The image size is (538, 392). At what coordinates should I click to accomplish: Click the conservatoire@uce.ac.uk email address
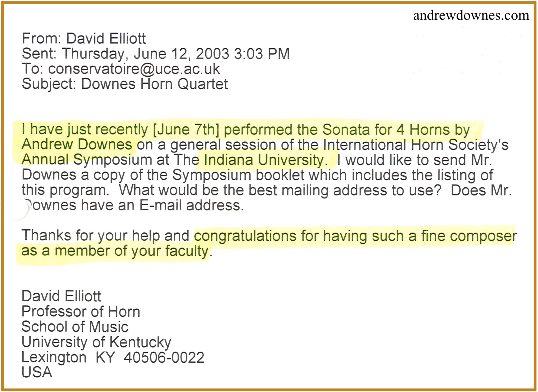(x=134, y=69)
